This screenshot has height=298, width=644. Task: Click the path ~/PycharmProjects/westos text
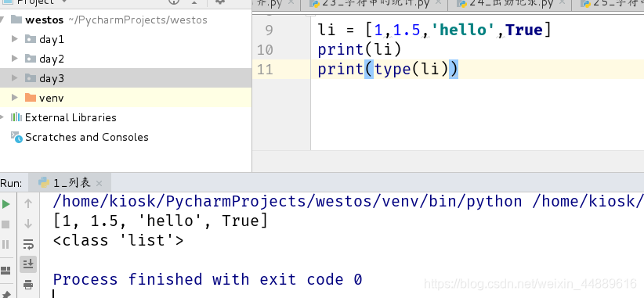tap(138, 20)
